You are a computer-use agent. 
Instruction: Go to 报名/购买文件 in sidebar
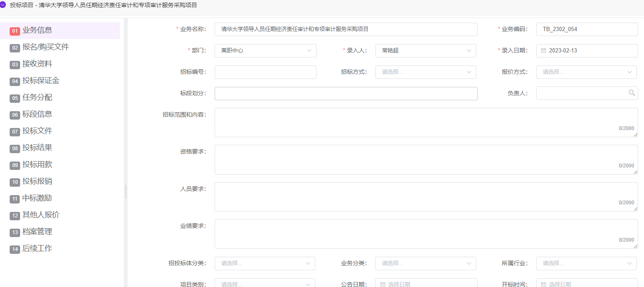(x=45, y=47)
